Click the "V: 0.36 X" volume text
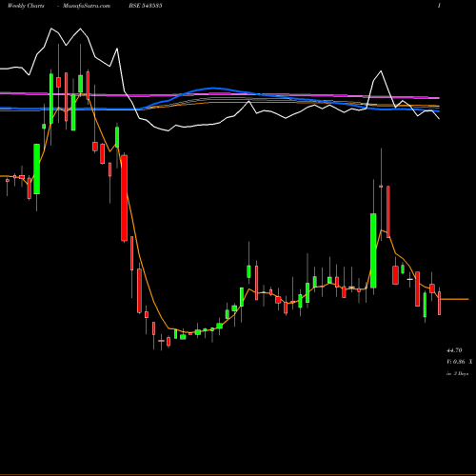Image resolution: width=476 pixels, height=476 pixels. pyautogui.click(x=459, y=362)
